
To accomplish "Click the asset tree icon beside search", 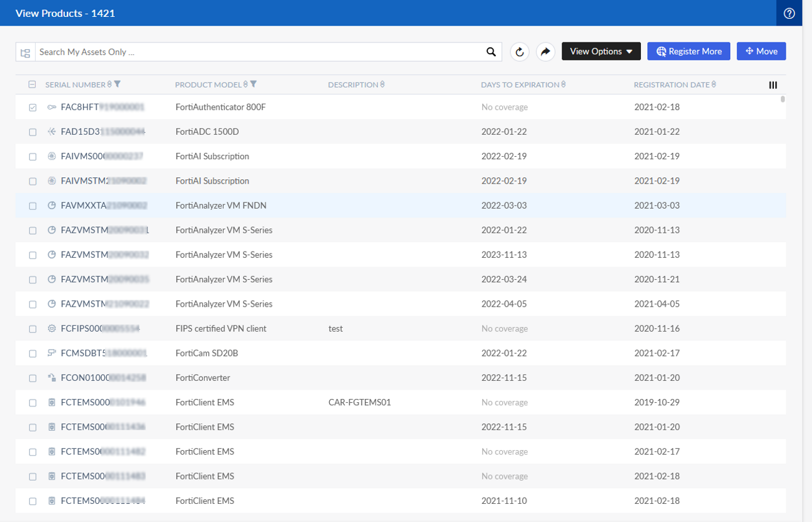I will tap(26, 52).
